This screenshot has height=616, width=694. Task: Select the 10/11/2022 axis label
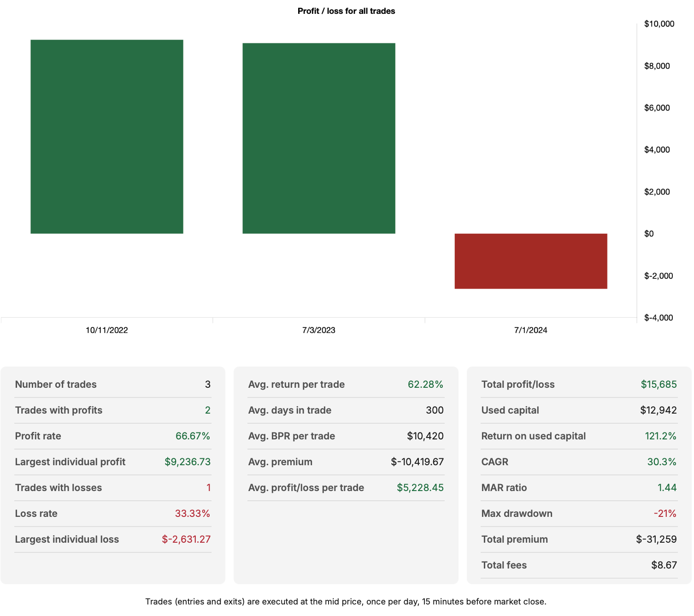[106, 330]
